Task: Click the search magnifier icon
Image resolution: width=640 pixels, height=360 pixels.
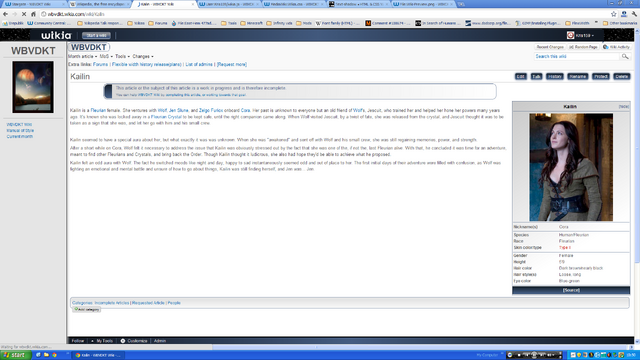Action: click(x=625, y=56)
